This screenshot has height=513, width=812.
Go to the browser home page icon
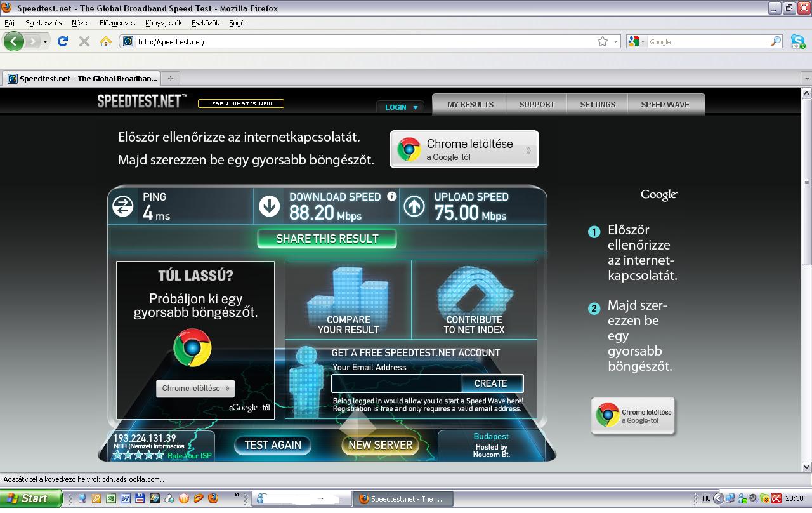[x=106, y=41]
